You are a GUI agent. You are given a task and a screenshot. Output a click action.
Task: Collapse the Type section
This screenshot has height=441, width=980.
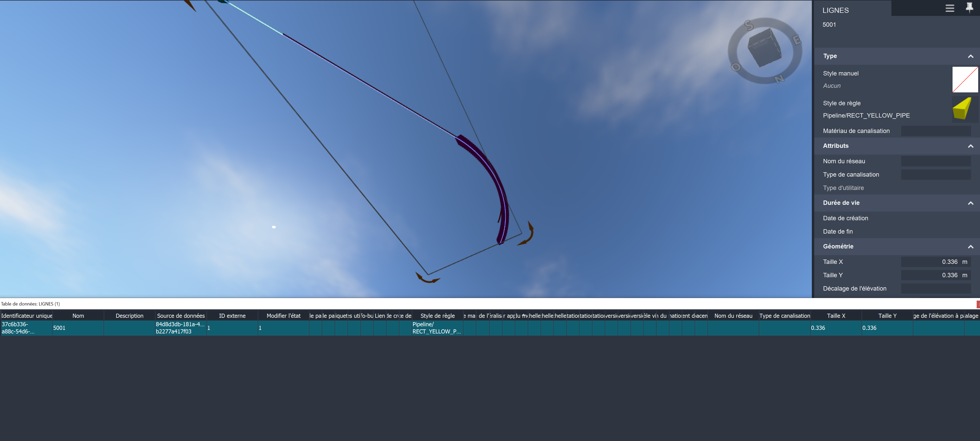pos(971,56)
